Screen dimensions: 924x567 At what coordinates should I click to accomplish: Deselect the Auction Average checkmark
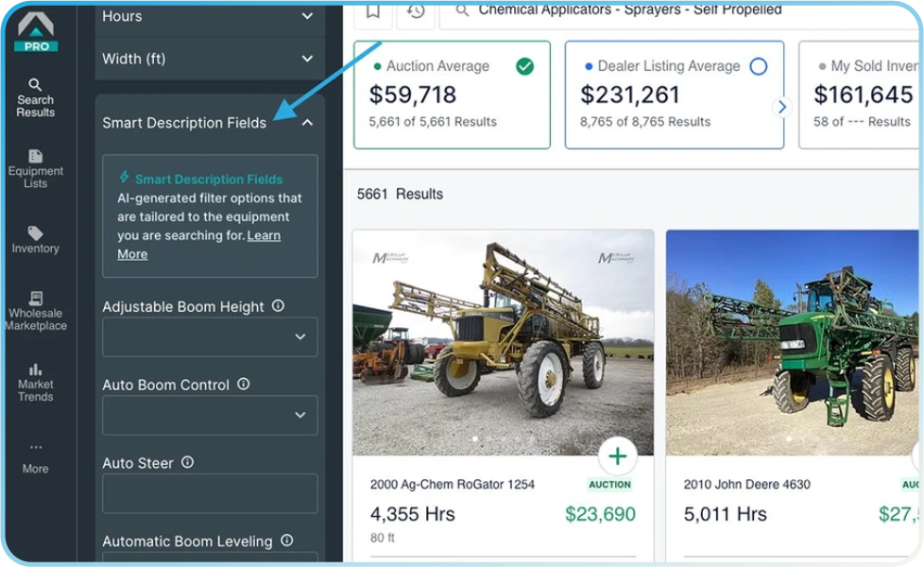[x=524, y=66]
